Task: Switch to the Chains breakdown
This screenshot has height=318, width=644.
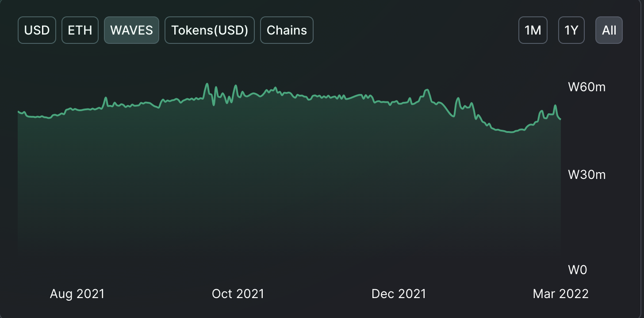Action: click(287, 30)
